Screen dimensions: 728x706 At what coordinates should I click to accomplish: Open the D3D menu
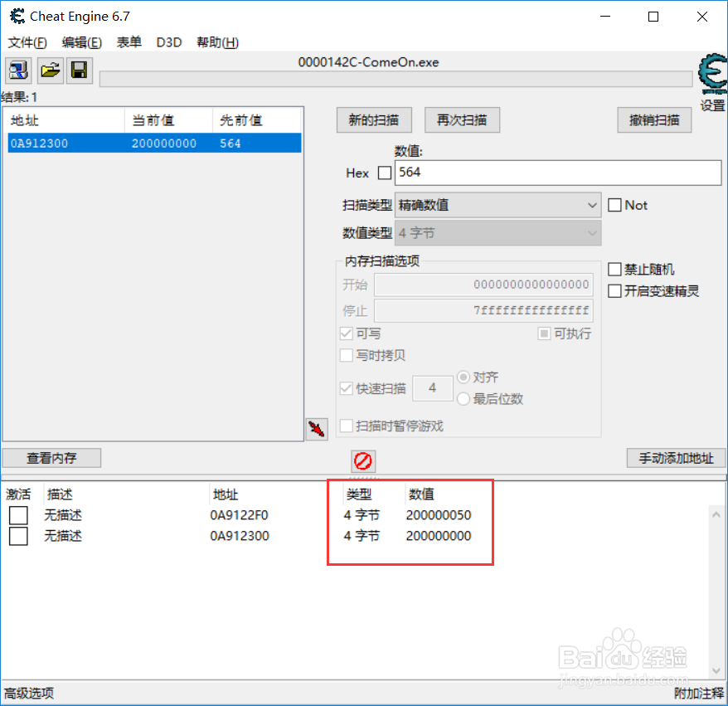pyautogui.click(x=169, y=42)
